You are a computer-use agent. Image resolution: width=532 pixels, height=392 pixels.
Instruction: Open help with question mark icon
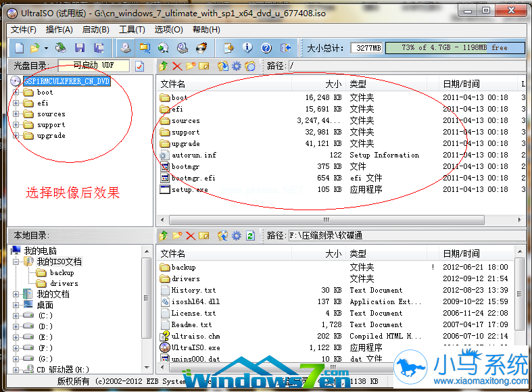[x=266, y=48]
